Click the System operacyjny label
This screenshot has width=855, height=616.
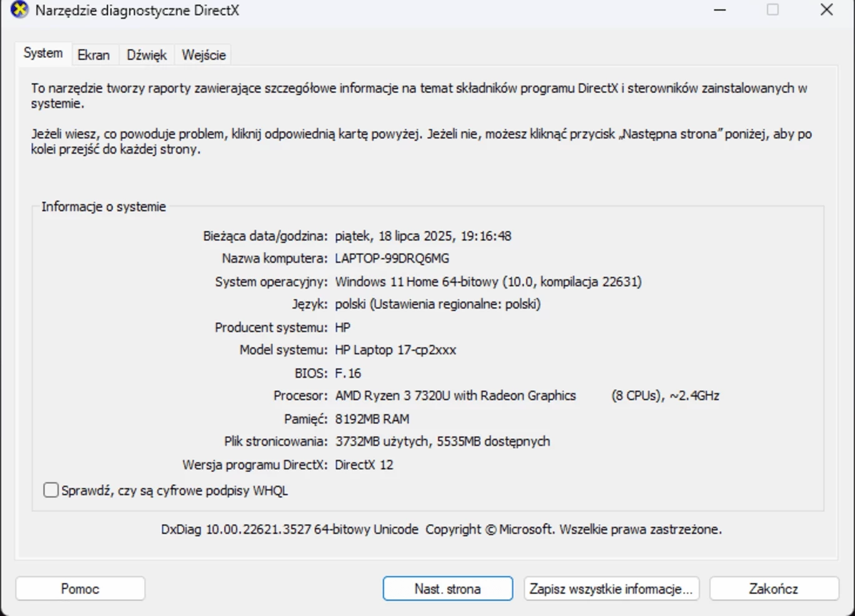point(271,281)
